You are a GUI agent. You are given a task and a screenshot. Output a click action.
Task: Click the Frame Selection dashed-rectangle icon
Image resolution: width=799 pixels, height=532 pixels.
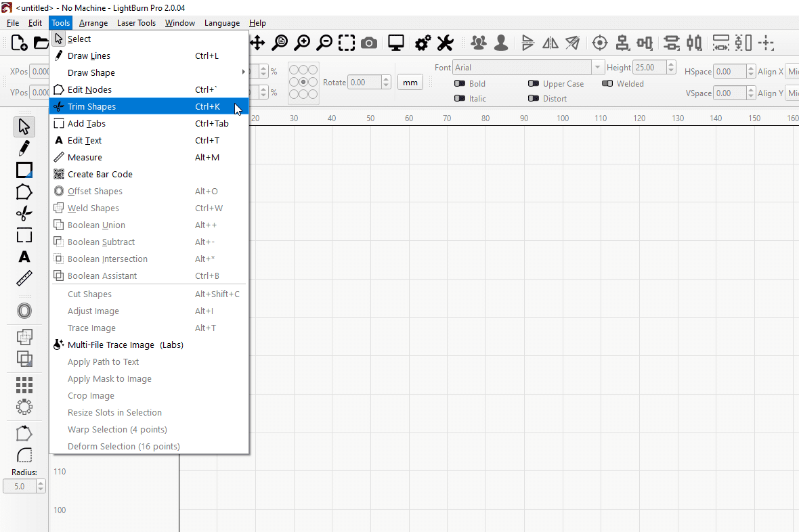[347, 43]
